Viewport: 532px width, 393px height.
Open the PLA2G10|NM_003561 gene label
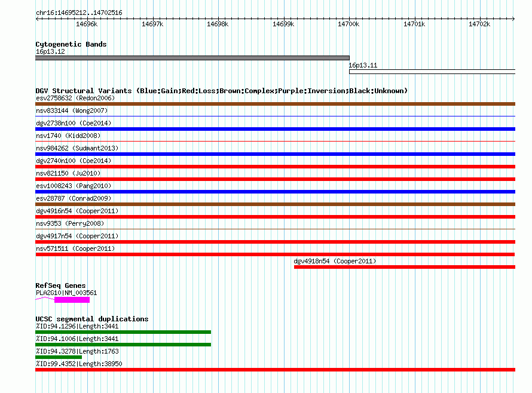click(66, 293)
